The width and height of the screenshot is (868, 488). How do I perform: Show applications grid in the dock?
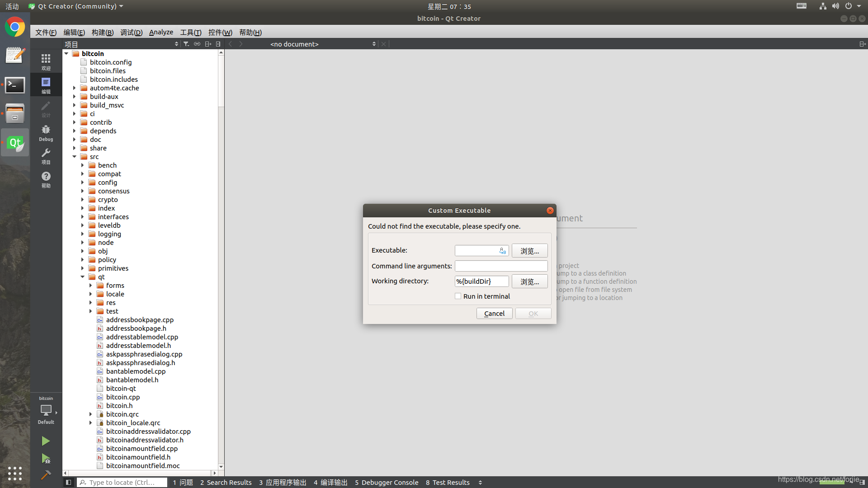pyautogui.click(x=15, y=473)
